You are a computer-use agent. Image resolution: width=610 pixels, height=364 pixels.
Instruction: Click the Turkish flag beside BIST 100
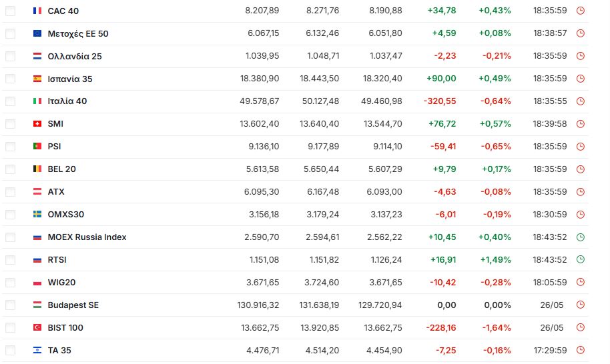tap(37, 328)
